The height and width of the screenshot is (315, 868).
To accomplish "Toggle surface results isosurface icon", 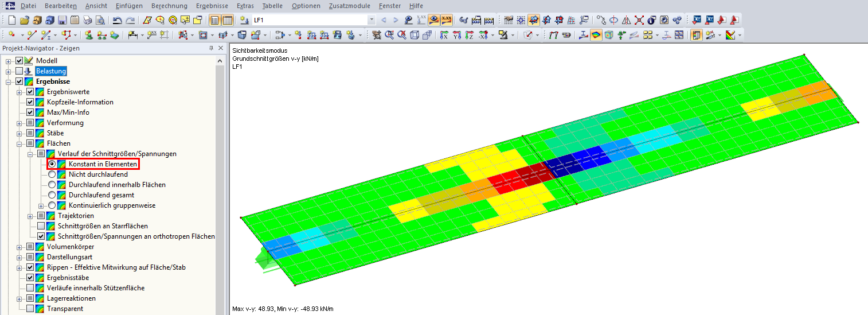I will click(x=596, y=35).
